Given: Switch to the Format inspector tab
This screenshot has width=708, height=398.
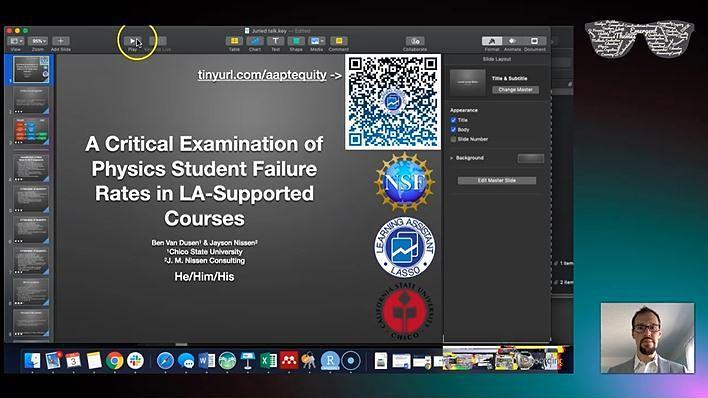Looking at the screenshot, I should (x=492, y=41).
